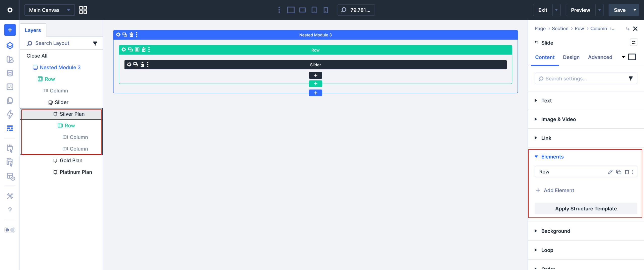Open the help question mark icon
The width and height of the screenshot is (644, 270).
(10, 210)
